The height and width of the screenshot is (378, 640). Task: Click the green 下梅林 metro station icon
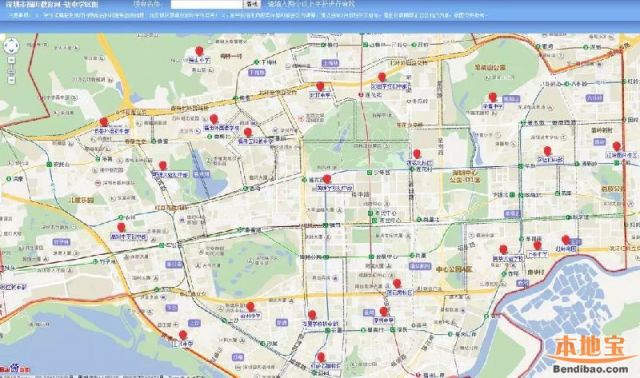tap(256, 62)
